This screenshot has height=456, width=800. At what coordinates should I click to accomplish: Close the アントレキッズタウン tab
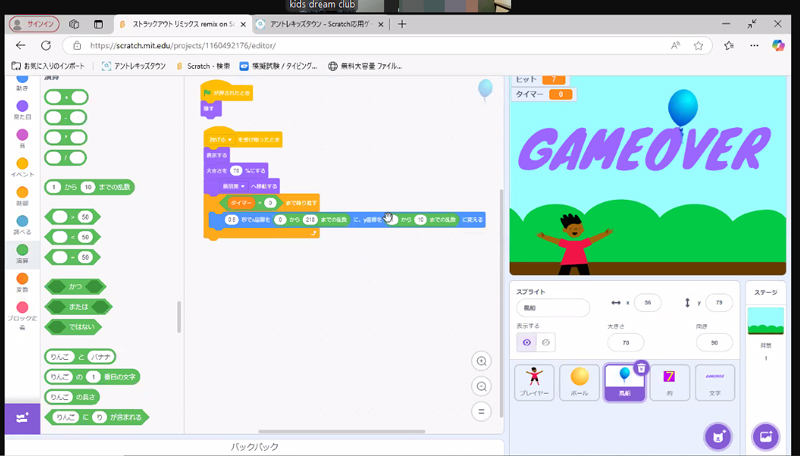tap(382, 24)
